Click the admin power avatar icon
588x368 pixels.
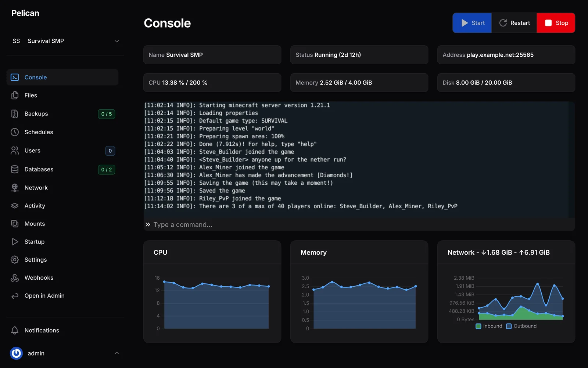coord(16,353)
